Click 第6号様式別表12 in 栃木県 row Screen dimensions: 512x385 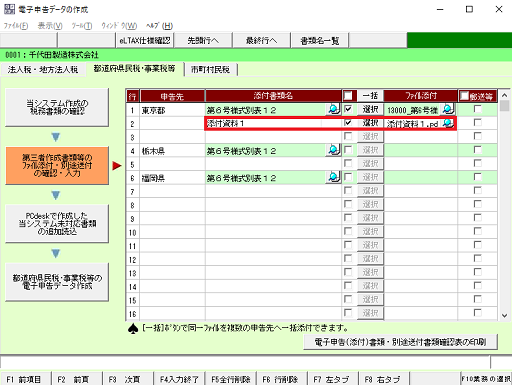[x=266, y=151]
